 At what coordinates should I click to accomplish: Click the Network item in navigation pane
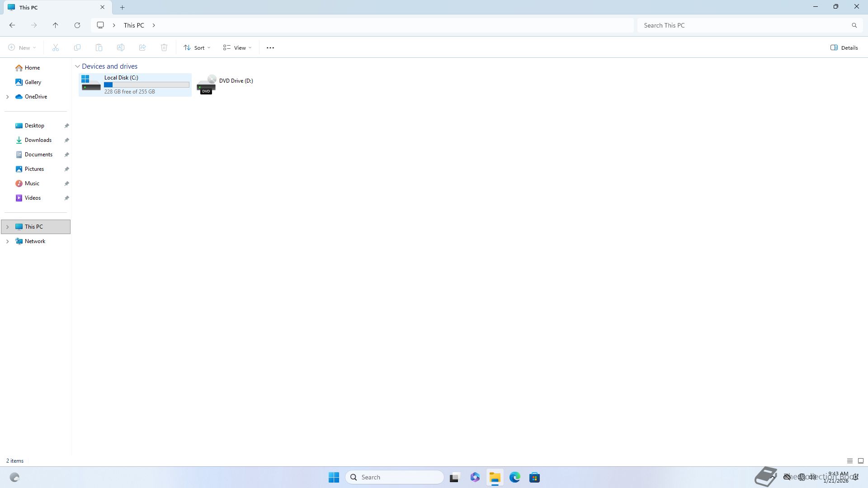35,241
